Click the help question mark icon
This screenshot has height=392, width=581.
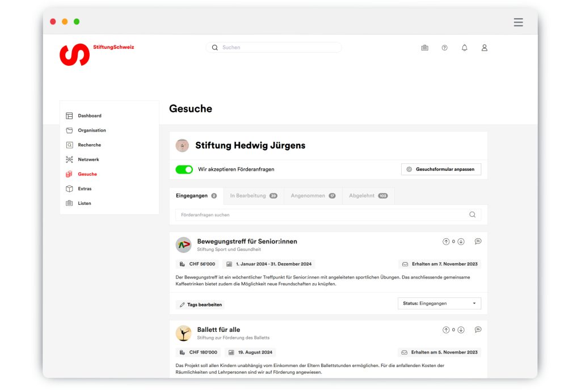[x=444, y=48]
